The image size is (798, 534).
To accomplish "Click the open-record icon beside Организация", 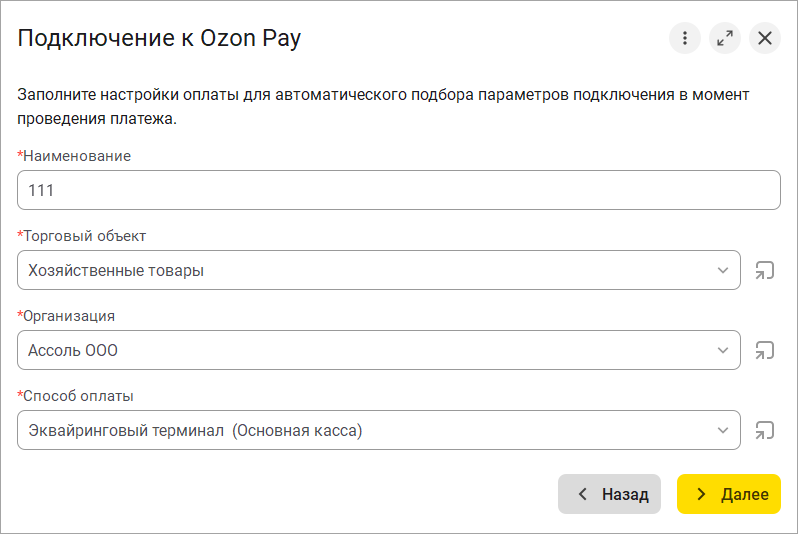I will point(765,350).
